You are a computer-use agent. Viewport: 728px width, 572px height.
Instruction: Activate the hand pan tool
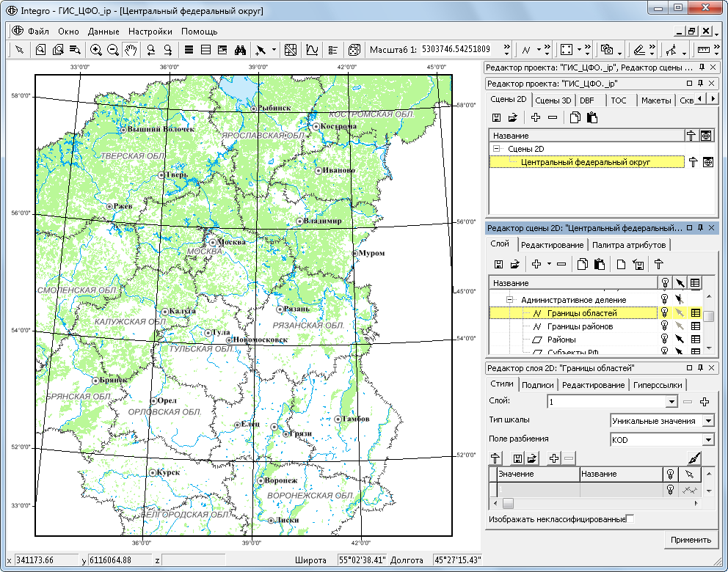[x=131, y=50]
